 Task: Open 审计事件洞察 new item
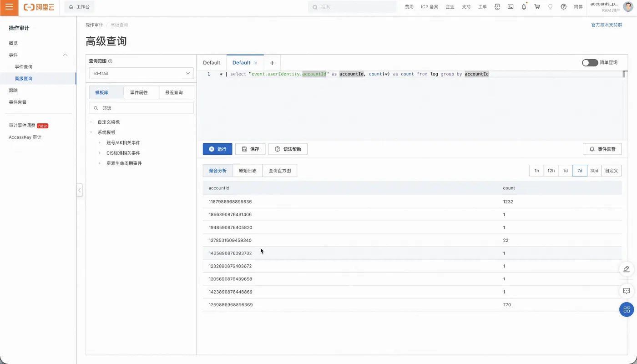28,126
